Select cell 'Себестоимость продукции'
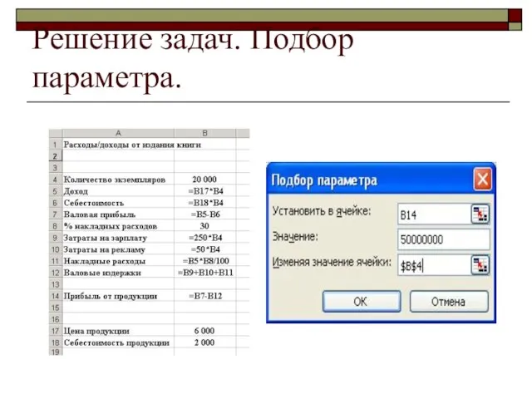This screenshot has width=532, height=399. tap(118, 342)
